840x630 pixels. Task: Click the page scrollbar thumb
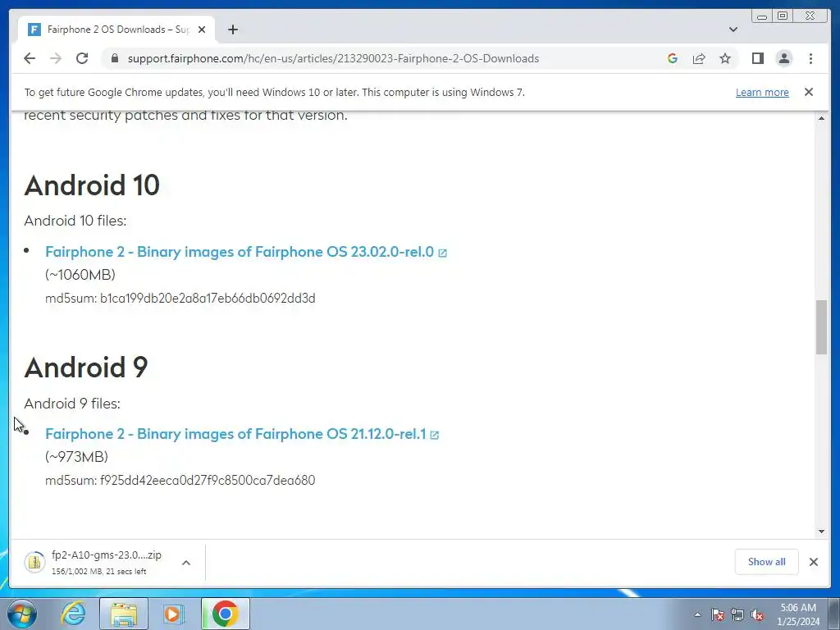tap(821, 327)
